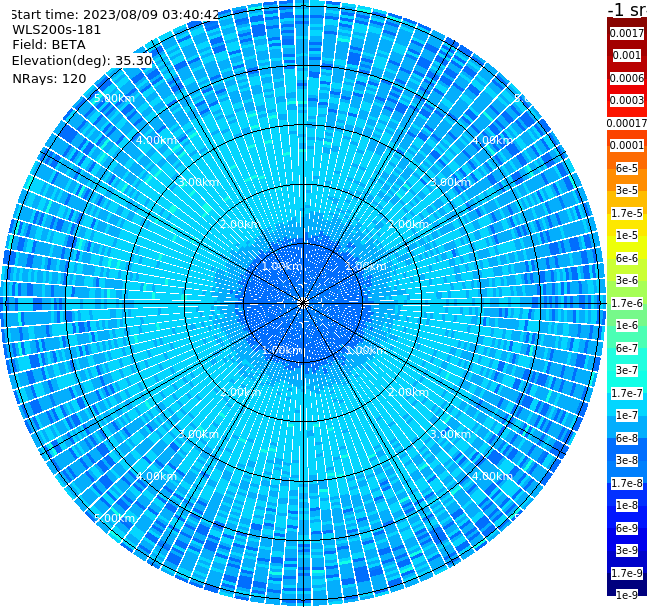Select the 0.001 colorbar tick label
This screenshot has height=607, width=647.
click(627, 55)
